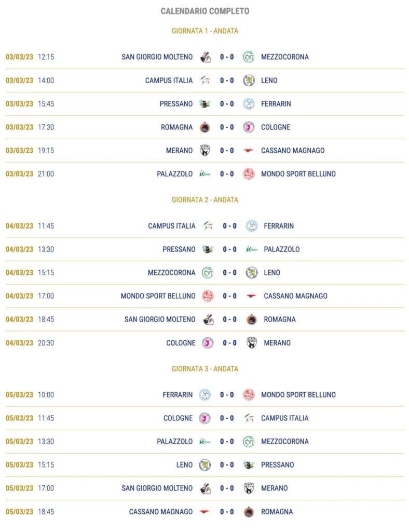The height and width of the screenshot is (532, 409).
Task: Click Palazzolo logo in Pressano–Palazzolo match
Action: pos(252,249)
